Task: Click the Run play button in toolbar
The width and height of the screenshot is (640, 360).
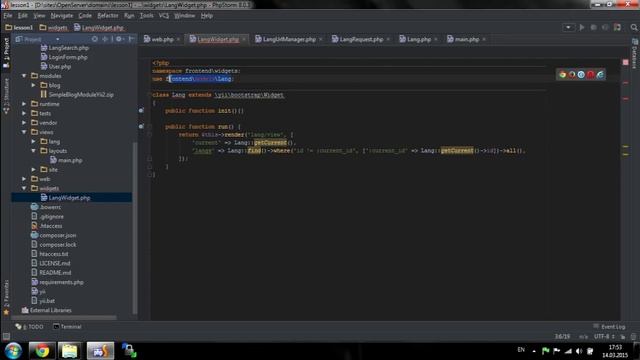Action: point(582,27)
